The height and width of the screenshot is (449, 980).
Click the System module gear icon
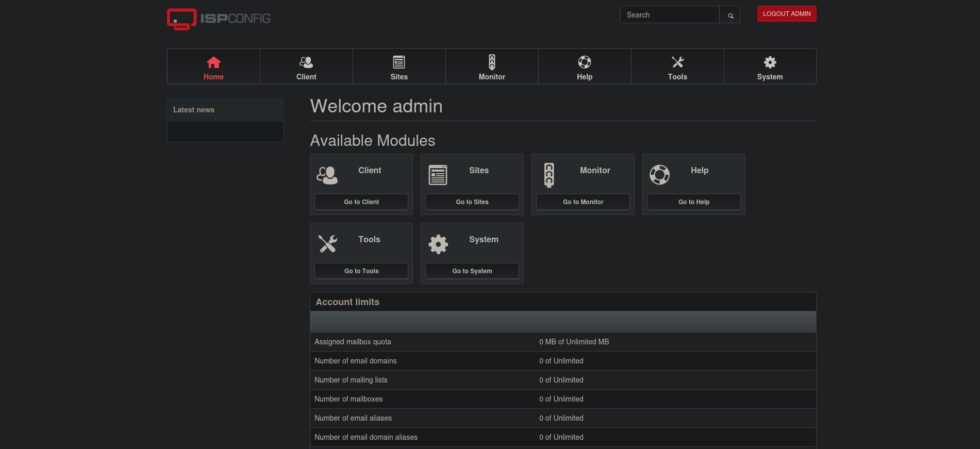click(x=438, y=244)
